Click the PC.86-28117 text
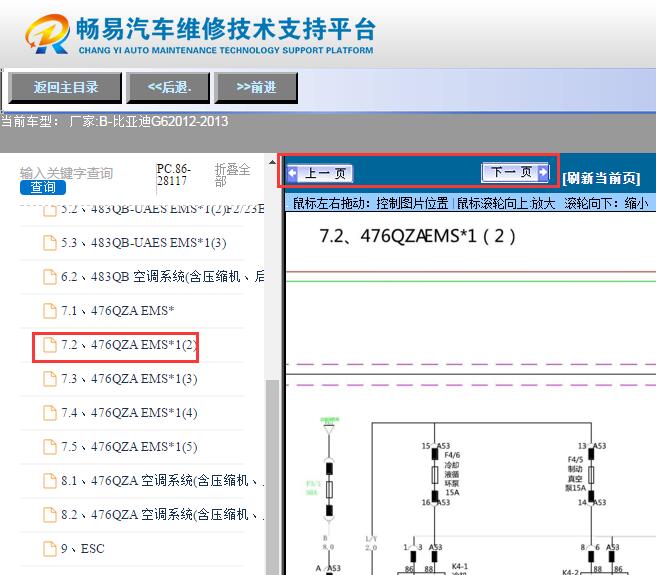The width and height of the screenshot is (656, 575). pos(174,175)
